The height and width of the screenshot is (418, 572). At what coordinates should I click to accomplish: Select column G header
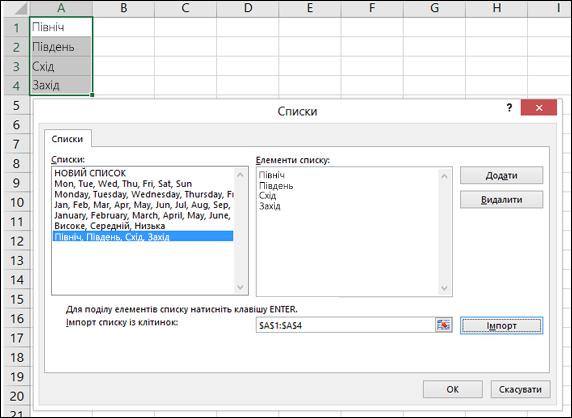[434, 8]
